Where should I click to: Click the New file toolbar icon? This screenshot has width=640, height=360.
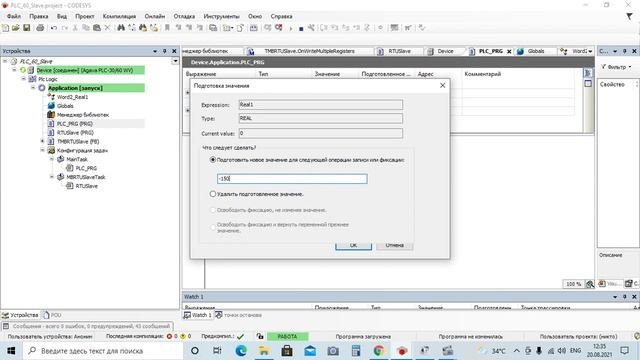pyautogui.click(x=5, y=28)
